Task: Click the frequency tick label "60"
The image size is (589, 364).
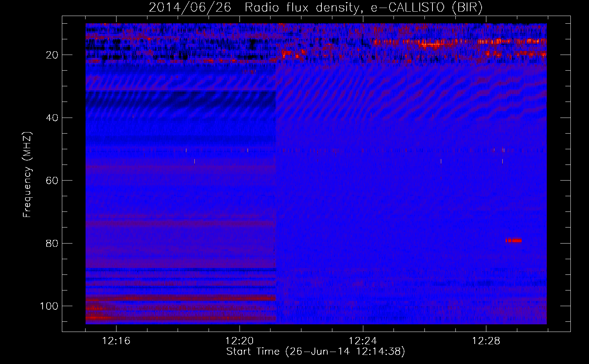Action: [52, 181]
